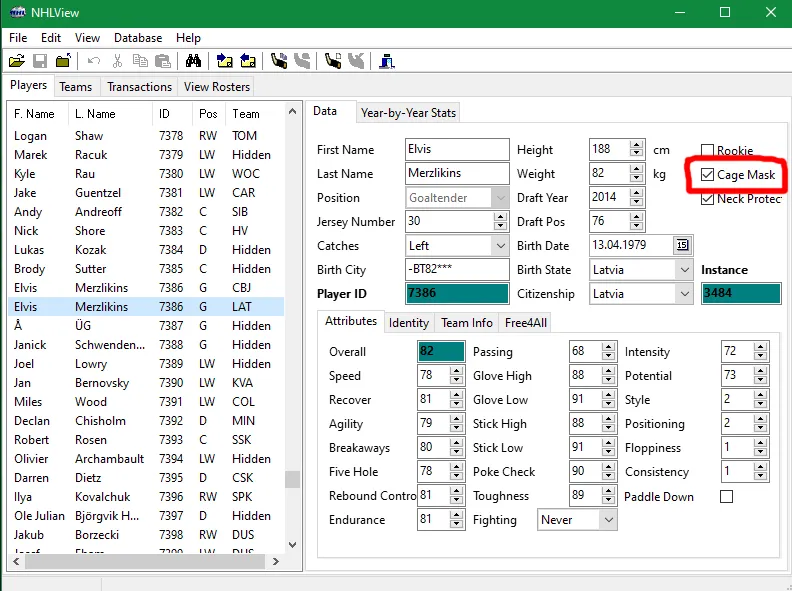Click the horizontal scrollbar right arrow
Image resolution: width=792 pixels, height=591 pixels.
(x=275, y=561)
